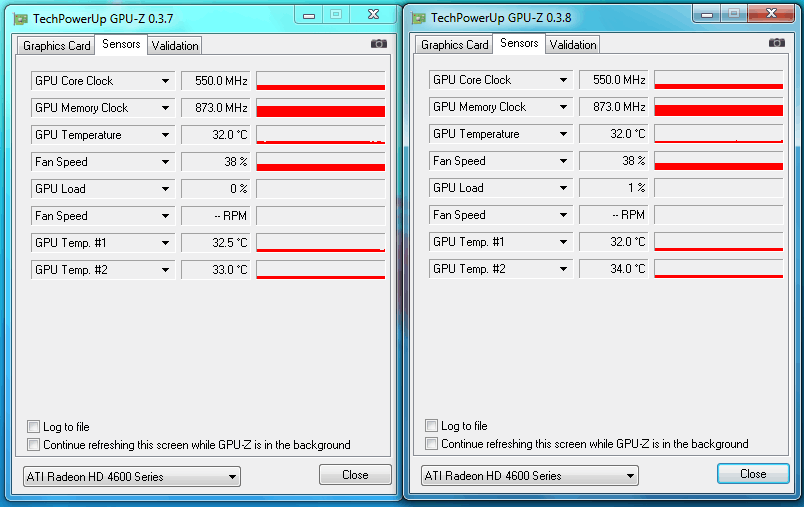Screen dimensions: 804x507
Task: Switch to Validation tab in GPU-Z 0.3.8
Action: pos(573,45)
